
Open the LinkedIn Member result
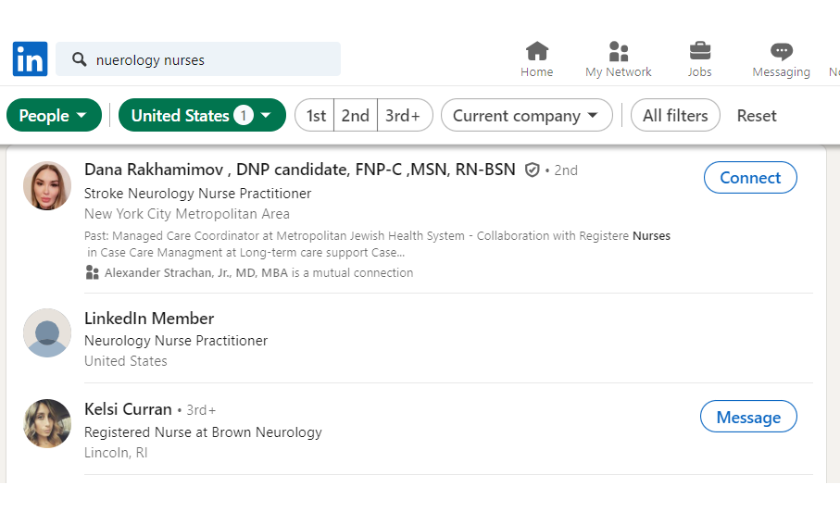click(149, 319)
